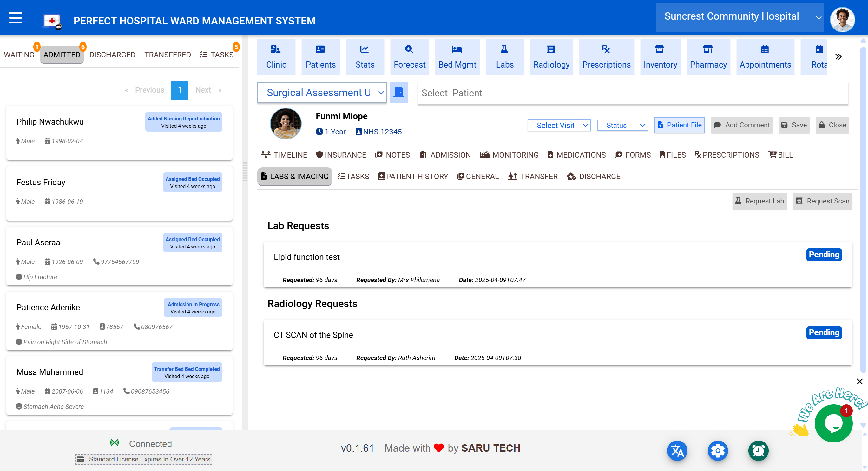The width and height of the screenshot is (868, 471).
Task: Open the Radiology module
Action: tap(551, 57)
